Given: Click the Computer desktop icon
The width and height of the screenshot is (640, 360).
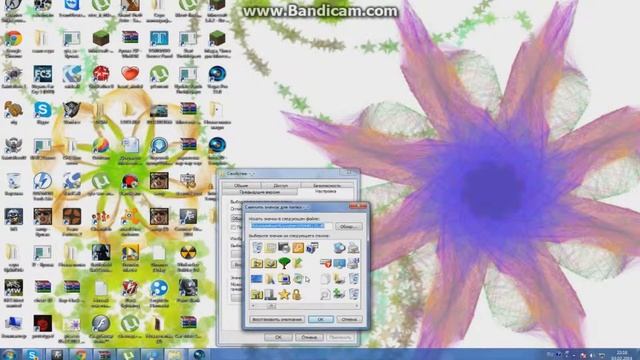Looking at the screenshot, I should coord(13,324).
